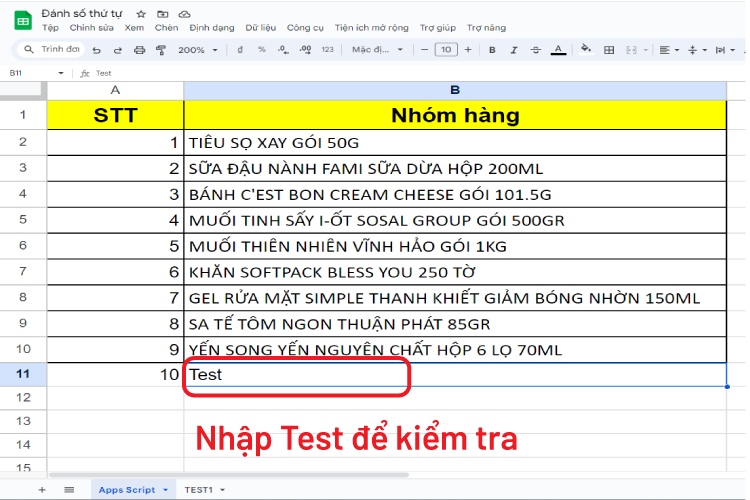
Task: Select cell SA TẾ TÔM NGON THUẬN PHÁT 85GR
Action: [455, 324]
